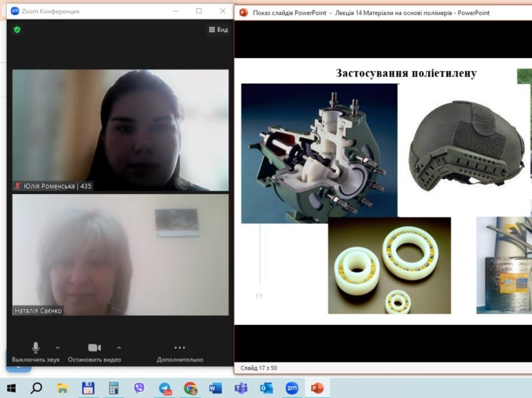Open Telegram from the taskbar

[165, 388]
